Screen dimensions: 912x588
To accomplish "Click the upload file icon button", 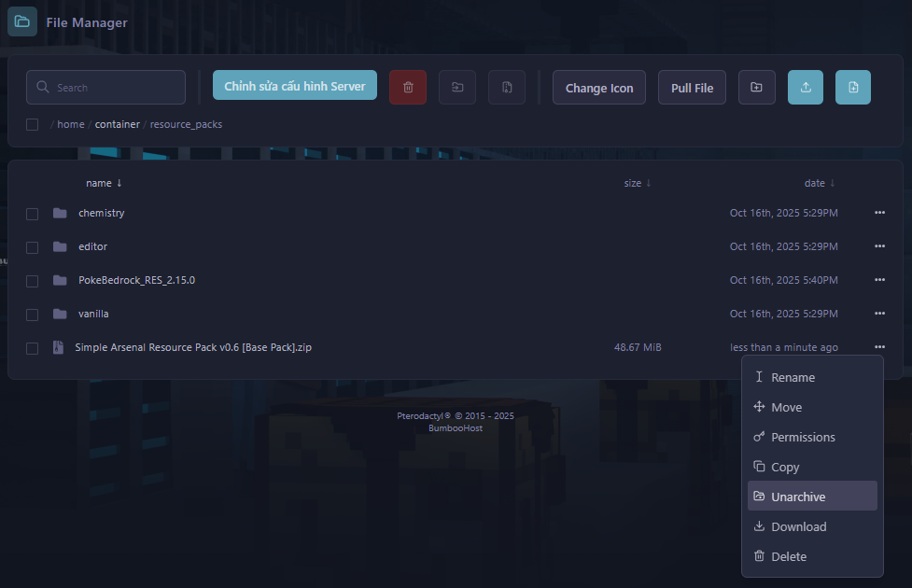I will (x=806, y=88).
